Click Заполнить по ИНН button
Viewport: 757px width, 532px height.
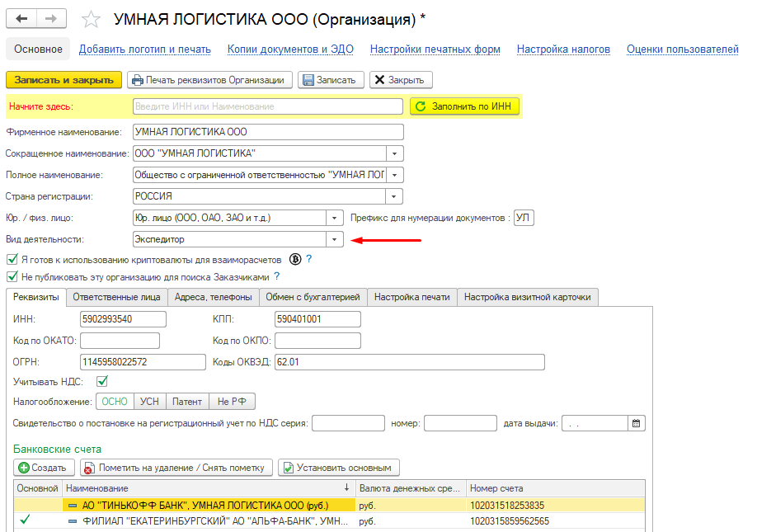coord(464,106)
